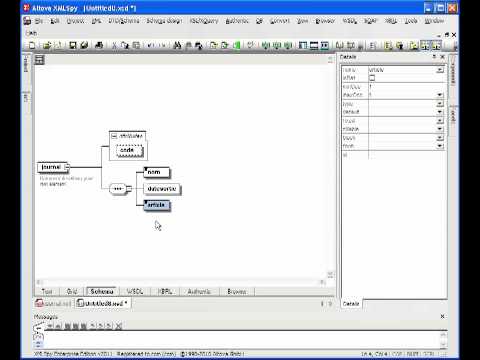The width and height of the screenshot is (480, 360).
Task: Click the teal window layout toolbar icon
Action: coord(325,45)
